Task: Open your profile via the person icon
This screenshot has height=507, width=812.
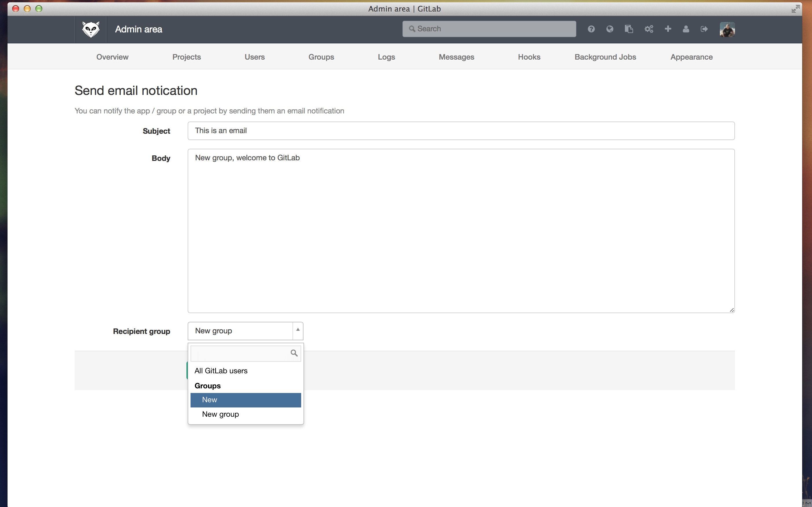Action: [685, 29]
